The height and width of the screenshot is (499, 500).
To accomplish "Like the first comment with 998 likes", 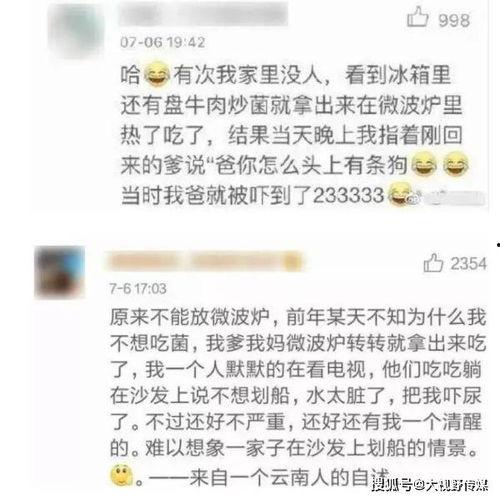I will pyautogui.click(x=417, y=17).
